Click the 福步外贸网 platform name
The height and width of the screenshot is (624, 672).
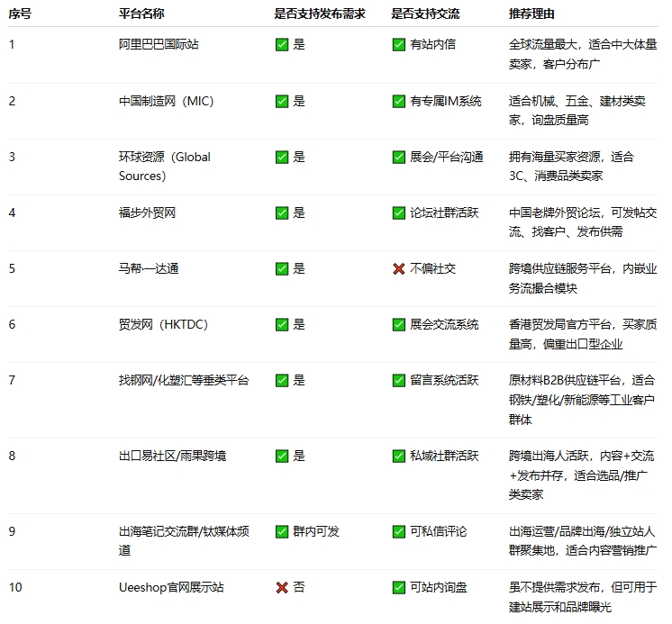pos(147,213)
